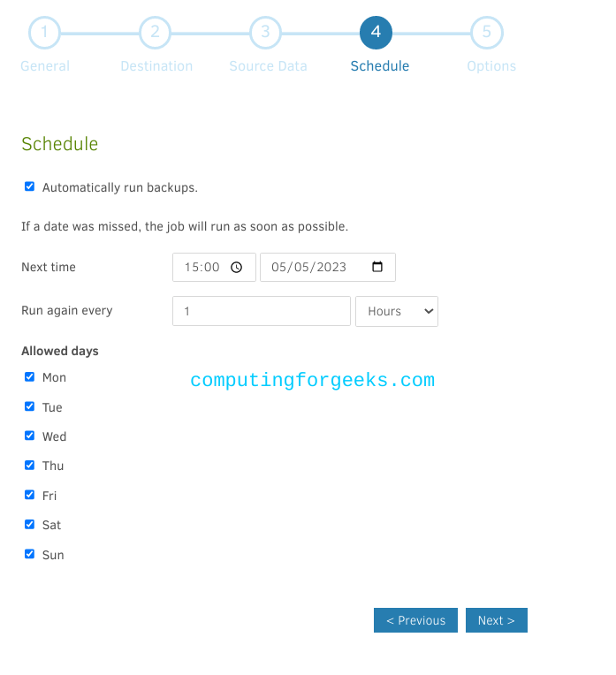The height and width of the screenshot is (675, 616).
Task: Uncheck the Sun allowed day
Action: pos(29,554)
